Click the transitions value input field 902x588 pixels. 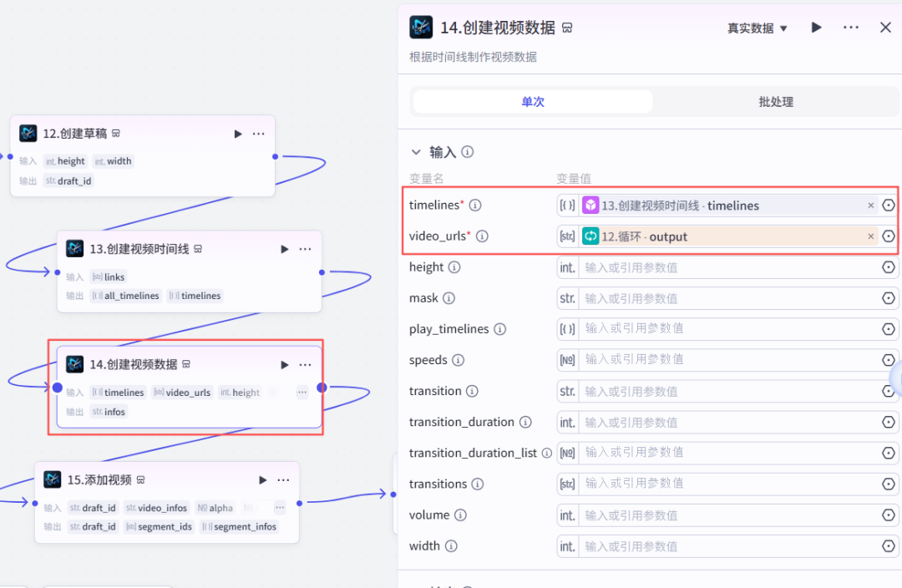(729, 484)
